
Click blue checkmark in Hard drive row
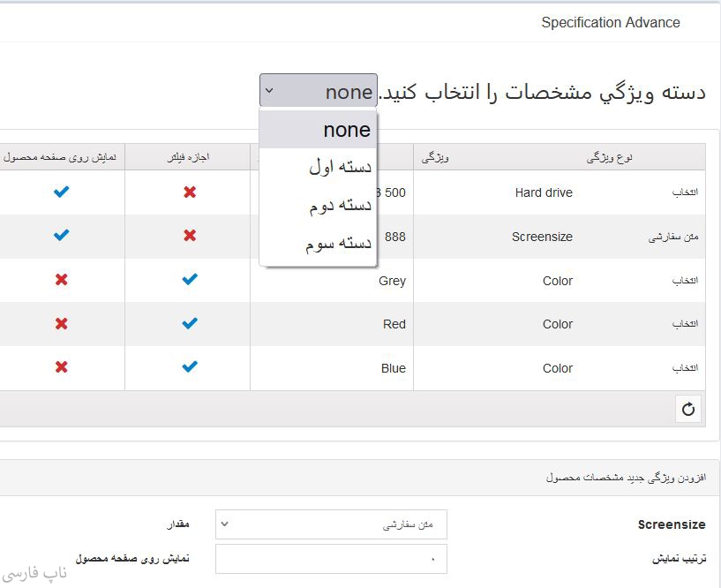(x=61, y=192)
